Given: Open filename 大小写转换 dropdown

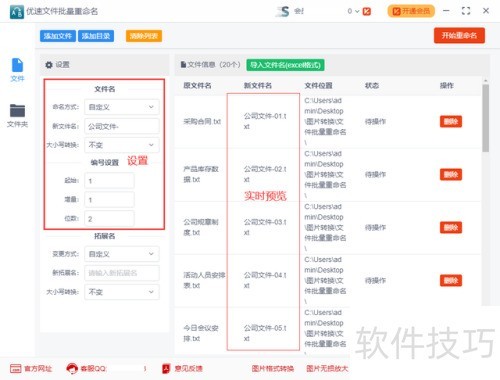Looking at the screenshot, I should (122, 145).
